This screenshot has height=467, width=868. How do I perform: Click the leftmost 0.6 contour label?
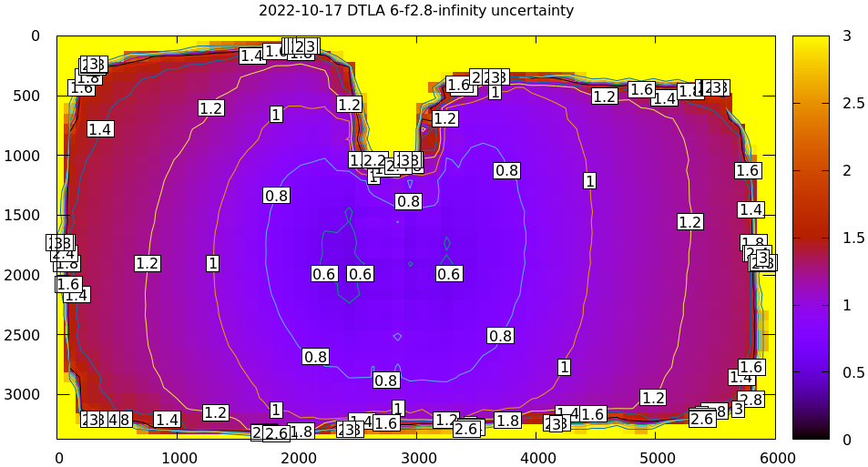pyautogui.click(x=324, y=274)
